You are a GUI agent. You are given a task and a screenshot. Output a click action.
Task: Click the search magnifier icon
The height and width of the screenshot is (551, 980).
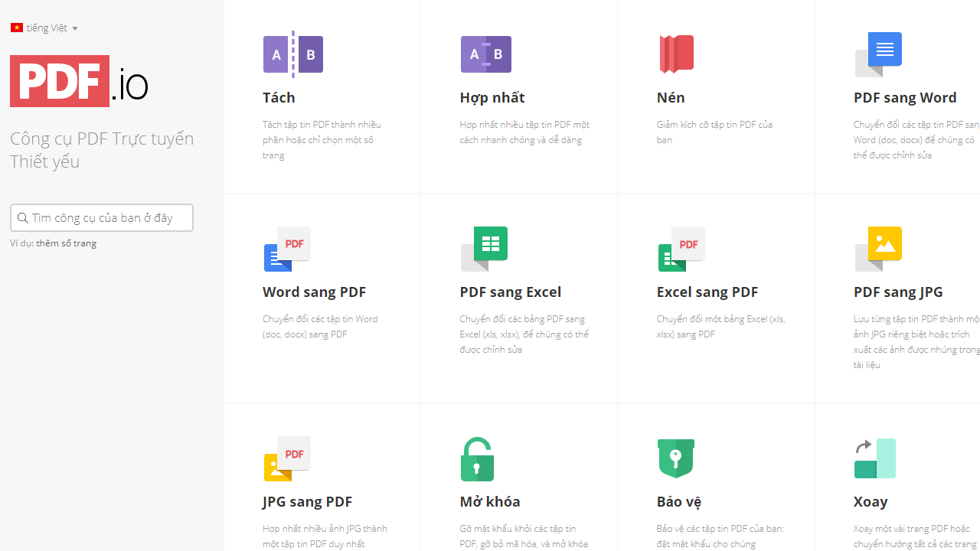click(x=23, y=217)
